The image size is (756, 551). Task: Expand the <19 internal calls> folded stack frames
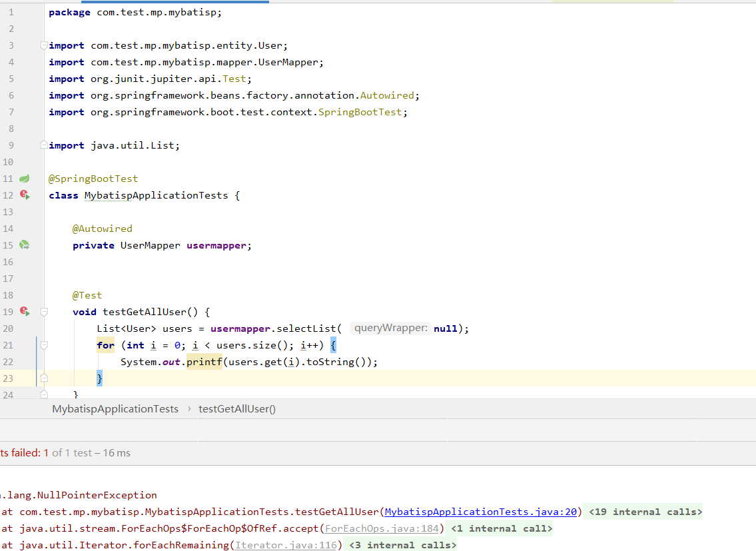645,512
